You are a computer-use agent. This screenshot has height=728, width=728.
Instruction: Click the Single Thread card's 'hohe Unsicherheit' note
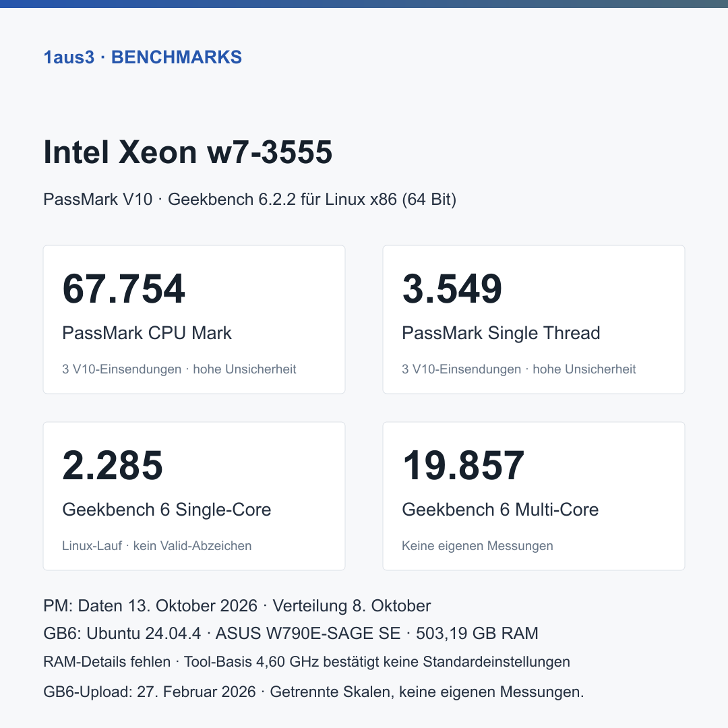pyautogui.click(x=584, y=369)
